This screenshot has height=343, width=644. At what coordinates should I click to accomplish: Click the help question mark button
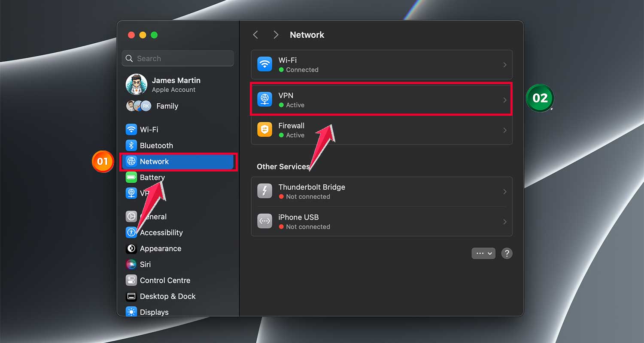(507, 253)
